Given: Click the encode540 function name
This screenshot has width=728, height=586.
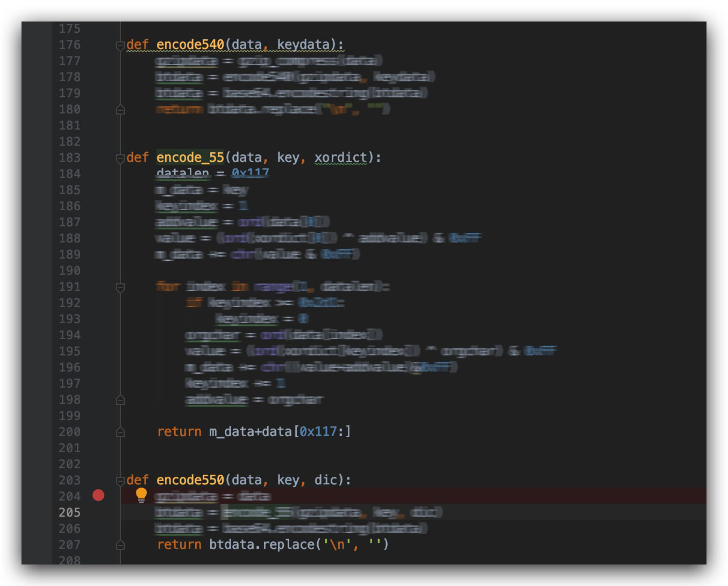Looking at the screenshot, I should [190, 45].
